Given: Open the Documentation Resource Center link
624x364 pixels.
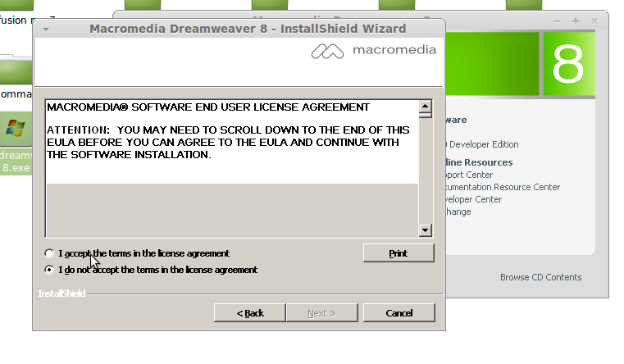Looking at the screenshot, I should (503, 187).
